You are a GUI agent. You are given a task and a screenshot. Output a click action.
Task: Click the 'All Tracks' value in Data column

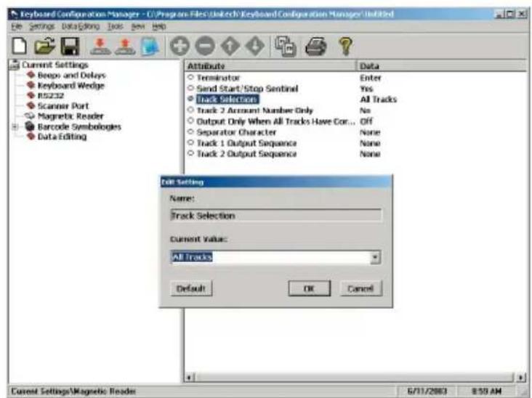(x=379, y=99)
